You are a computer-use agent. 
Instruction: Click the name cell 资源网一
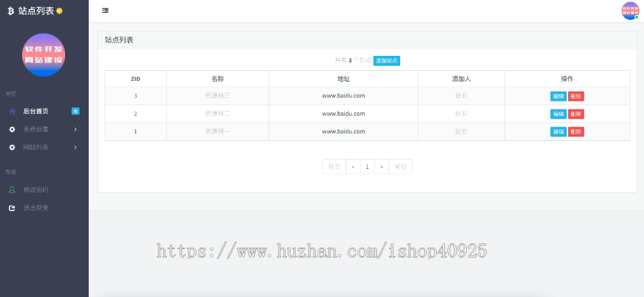click(218, 132)
